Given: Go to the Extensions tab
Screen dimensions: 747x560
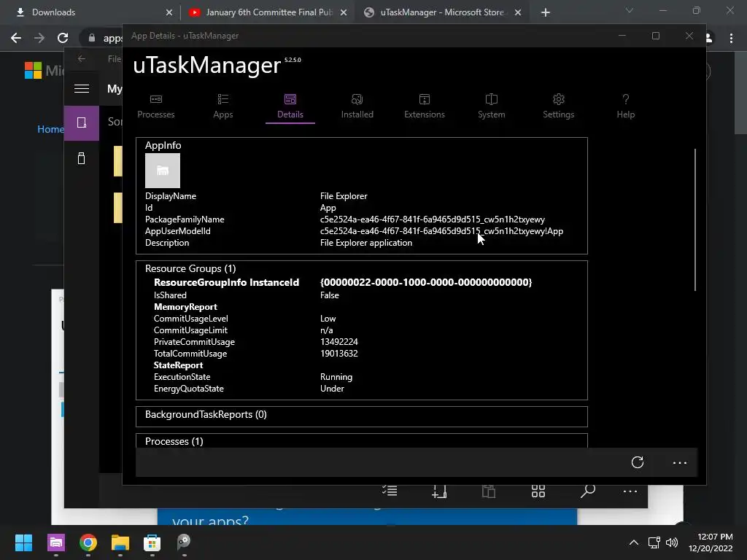Looking at the screenshot, I should click(x=425, y=106).
